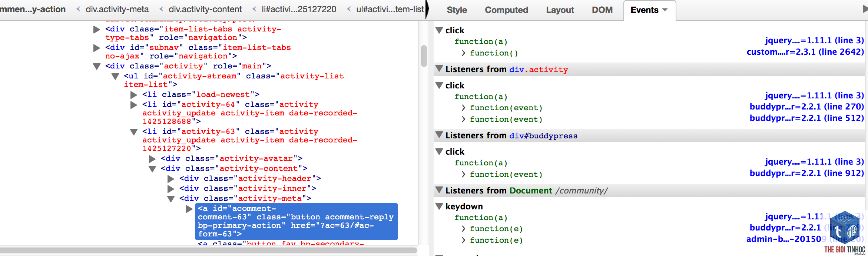868x256 pixels.
Task: Select div.activity-content breadcrumb
Action: pyautogui.click(x=205, y=9)
